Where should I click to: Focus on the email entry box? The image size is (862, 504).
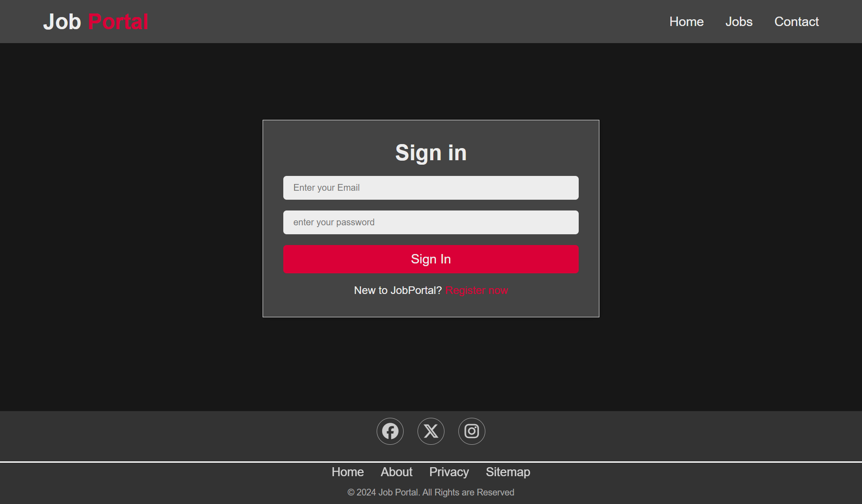pyautogui.click(x=431, y=187)
